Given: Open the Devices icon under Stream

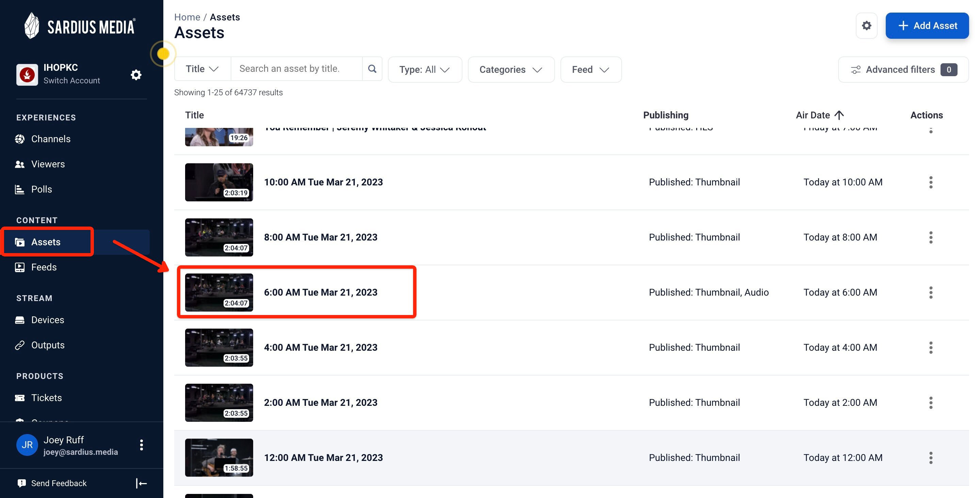Looking at the screenshot, I should [20, 319].
